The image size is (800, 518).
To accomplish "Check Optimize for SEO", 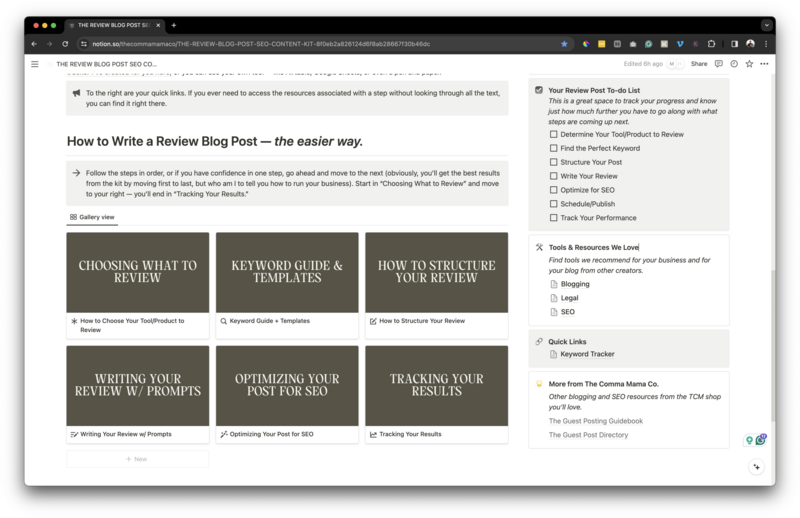I will [553, 190].
